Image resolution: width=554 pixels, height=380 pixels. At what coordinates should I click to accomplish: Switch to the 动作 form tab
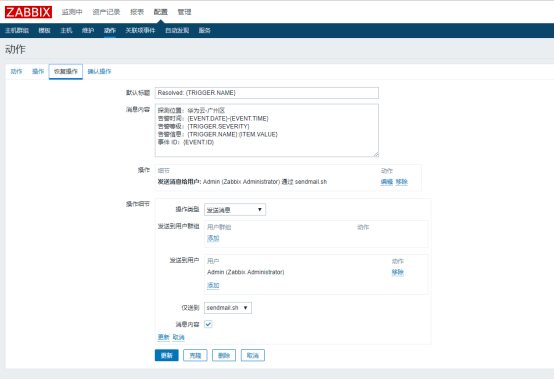(16, 72)
